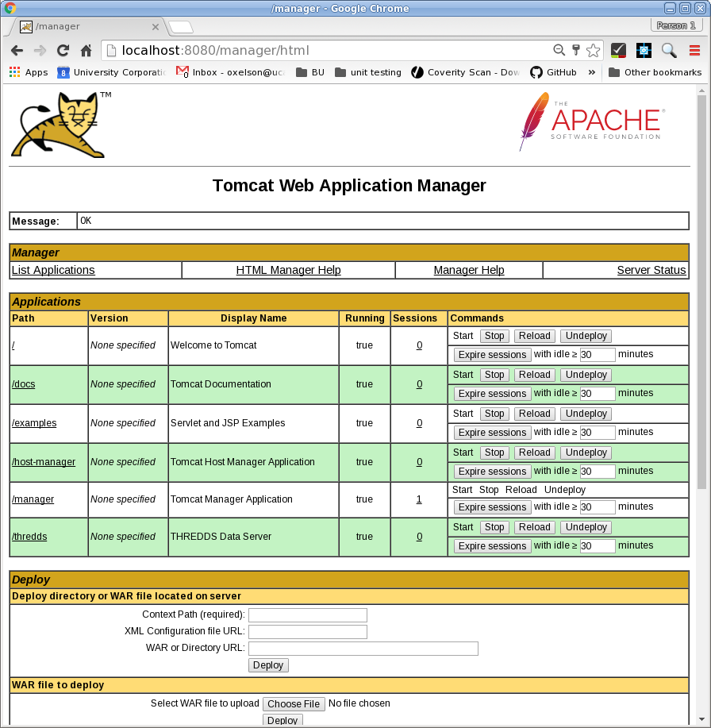
Task: Open the Person 1 profile menu
Action: pyautogui.click(x=674, y=25)
